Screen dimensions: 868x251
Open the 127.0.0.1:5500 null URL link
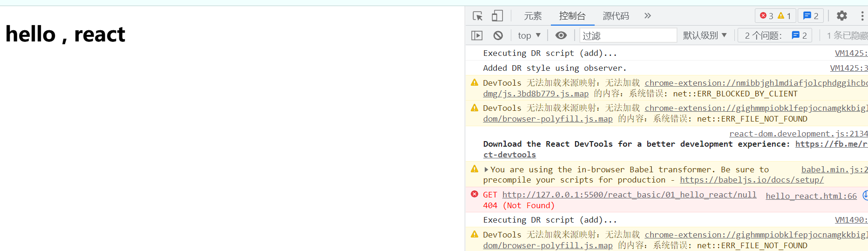[629, 195]
